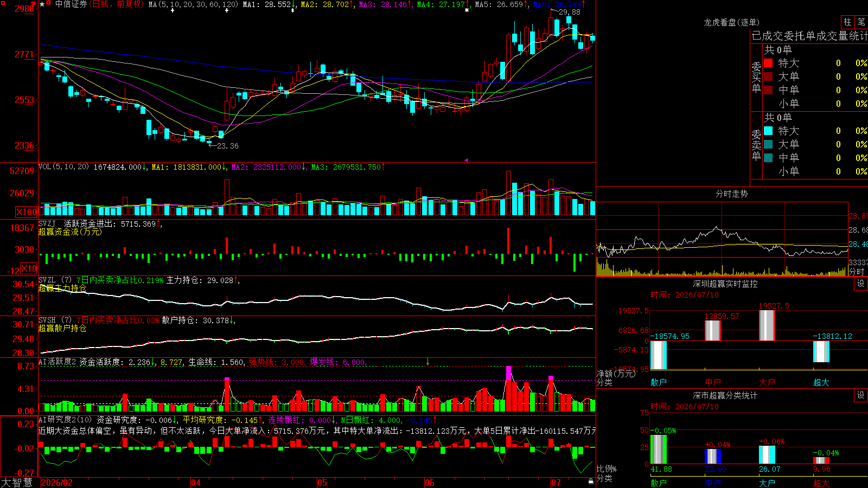Image resolution: width=868 pixels, height=488 pixels.
Task: Click the small red square in the top-left corner
Action: coord(2,2)
